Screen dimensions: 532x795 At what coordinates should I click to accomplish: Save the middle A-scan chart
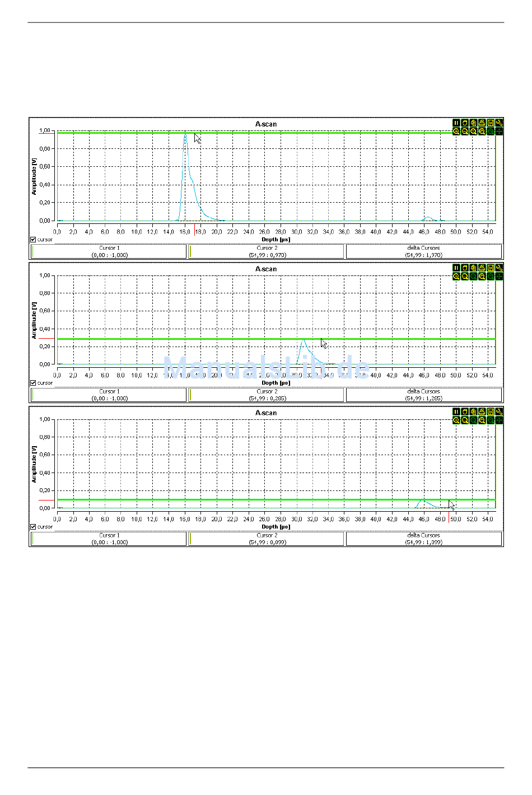point(491,268)
